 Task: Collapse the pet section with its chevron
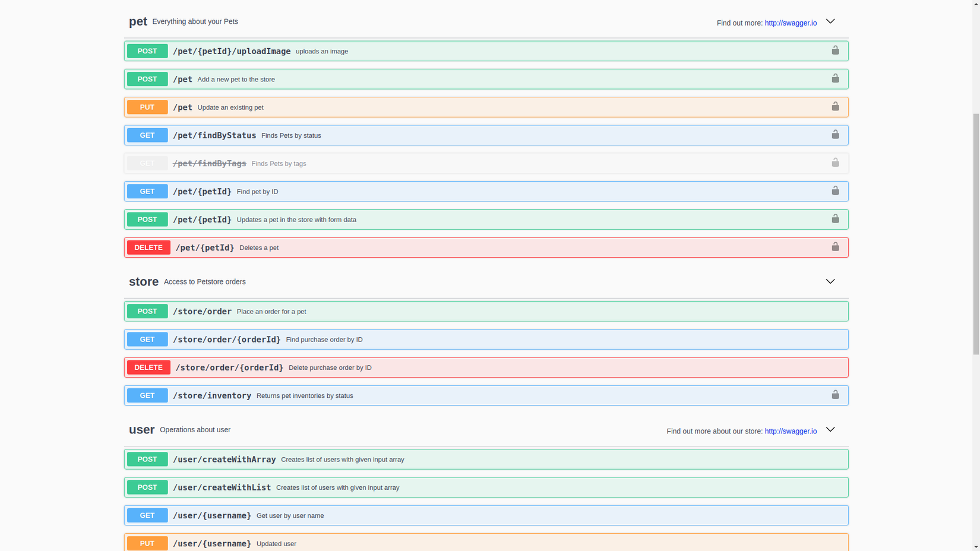pyautogui.click(x=830, y=21)
